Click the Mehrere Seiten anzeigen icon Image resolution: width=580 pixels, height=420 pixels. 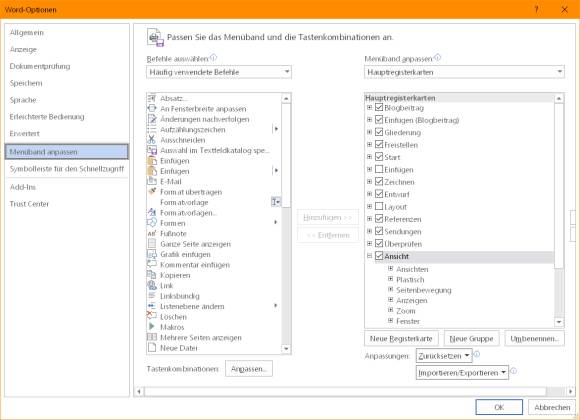click(x=152, y=337)
